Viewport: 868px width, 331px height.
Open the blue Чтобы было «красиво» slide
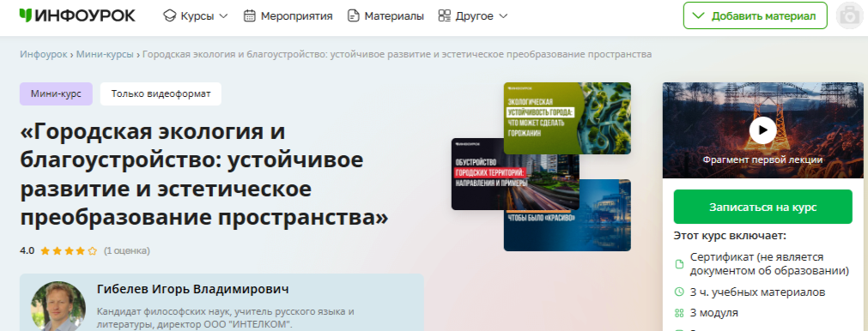[x=567, y=231]
